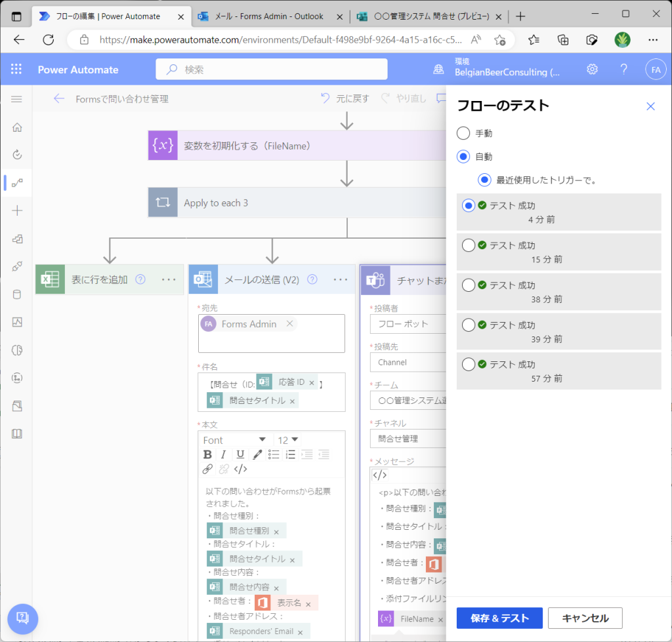The height and width of the screenshot is (642, 672).
Task: Open help for 表に行を追加 action
Action: (x=140, y=279)
